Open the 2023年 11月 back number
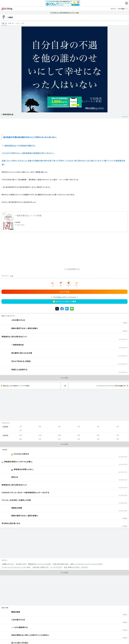129x644 pixels. point(40,435)
